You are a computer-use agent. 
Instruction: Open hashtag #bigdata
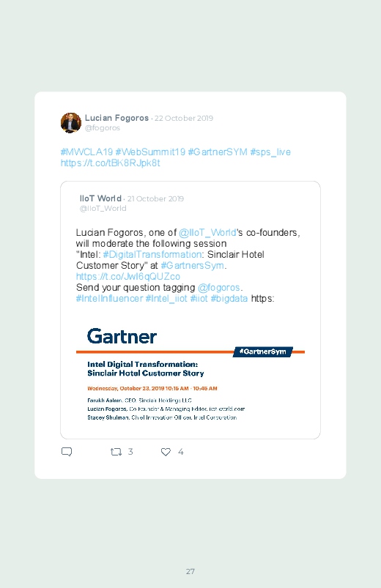pos(229,299)
